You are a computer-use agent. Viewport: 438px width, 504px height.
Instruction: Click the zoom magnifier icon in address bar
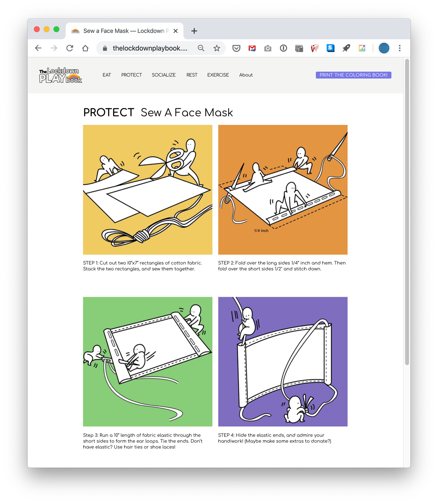pos(201,48)
